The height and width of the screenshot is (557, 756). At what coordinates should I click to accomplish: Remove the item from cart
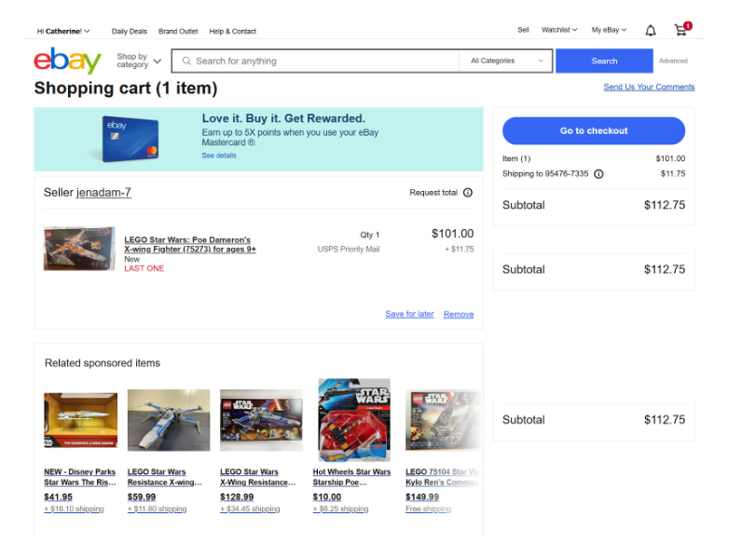(x=459, y=314)
